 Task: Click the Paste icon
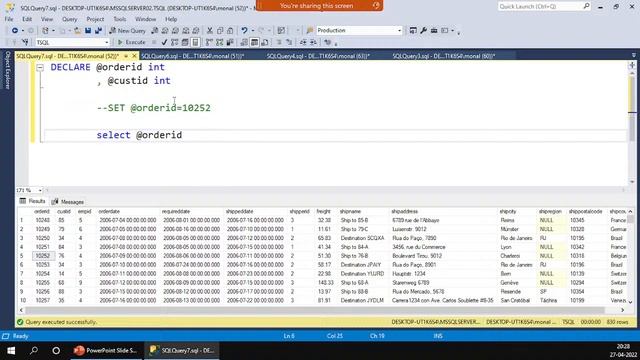tap(230, 31)
